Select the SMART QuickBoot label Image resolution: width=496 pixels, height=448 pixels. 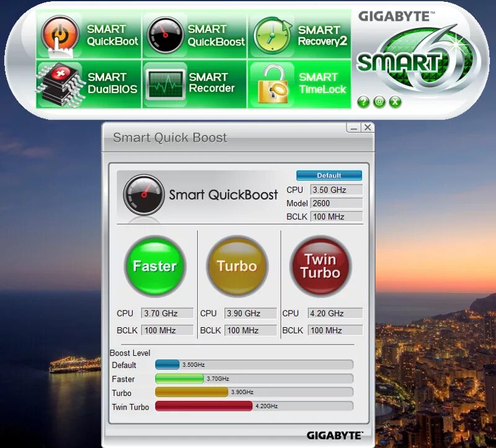point(112,35)
